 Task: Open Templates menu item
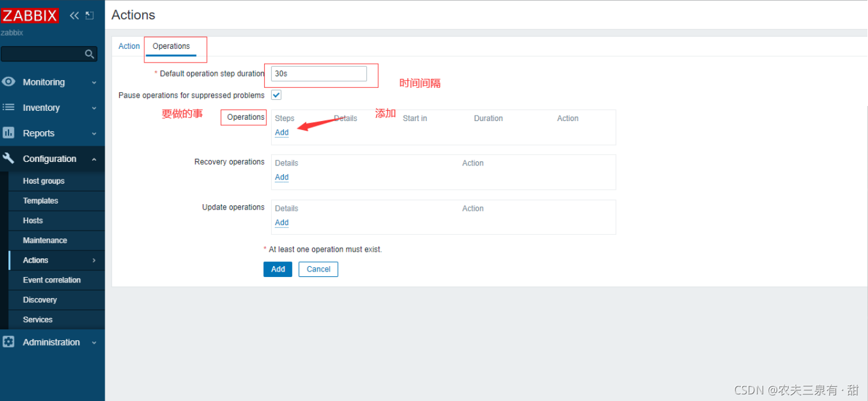pyautogui.click(x=40, y=200)
